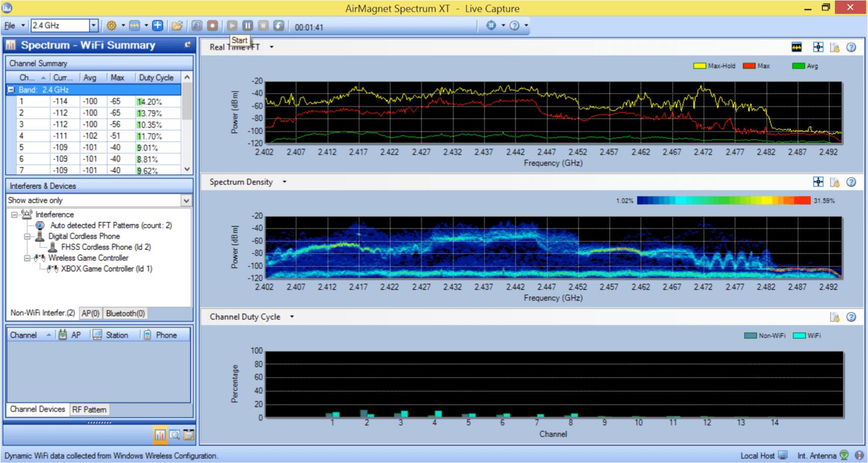The height and width of the screenshot is (463, 868).
Task: Pause the live capture
Action: pyautogui.click(x=248, y=25)
